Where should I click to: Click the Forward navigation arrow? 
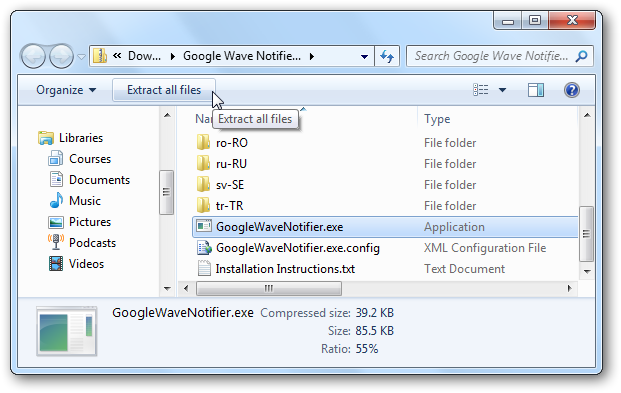pyautogui.click(x=61, y=56)
